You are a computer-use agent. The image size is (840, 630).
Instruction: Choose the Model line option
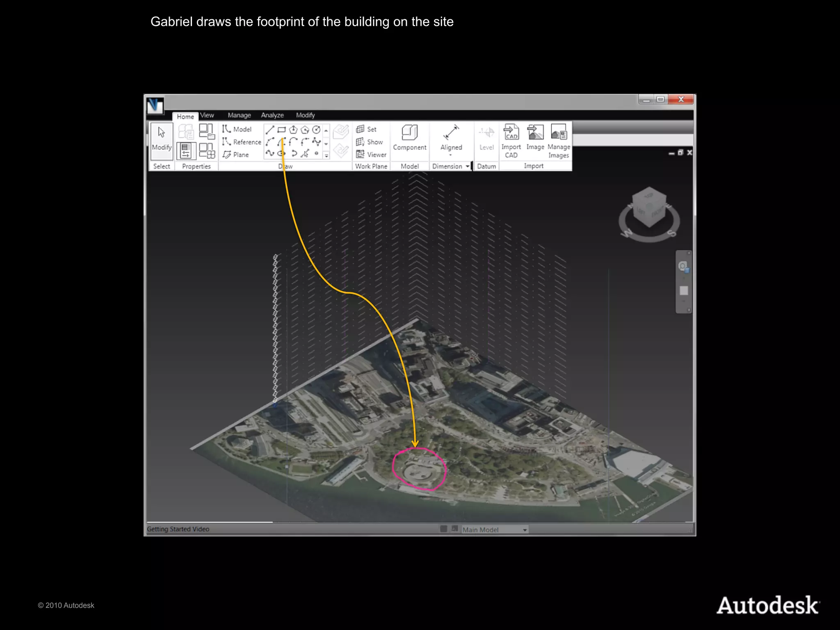point(237,129)
